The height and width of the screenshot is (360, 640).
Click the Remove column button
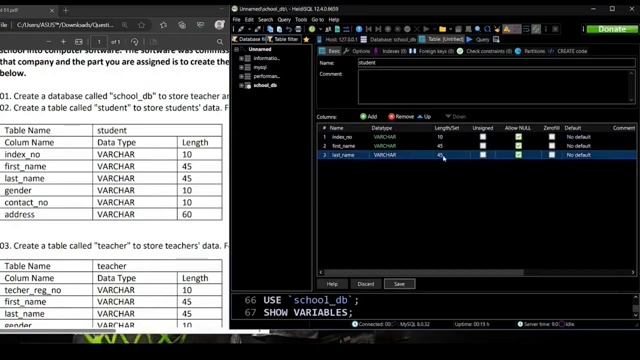click(x=401, y=117)
